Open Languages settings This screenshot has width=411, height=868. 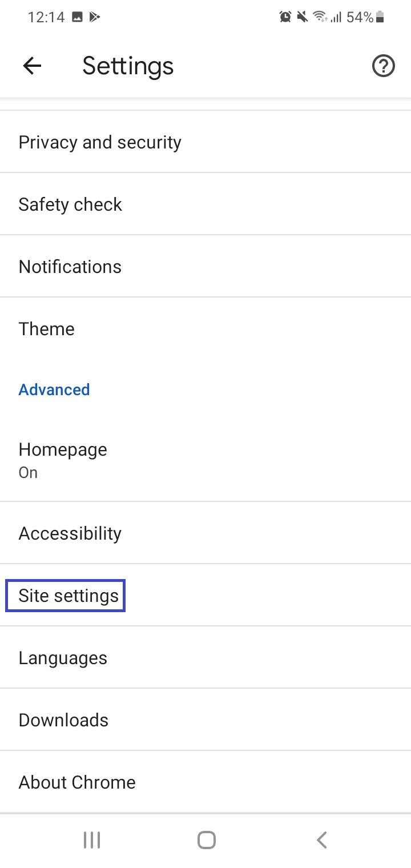click(205, 658)
